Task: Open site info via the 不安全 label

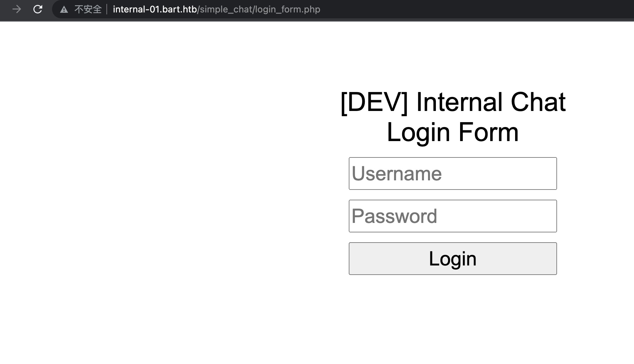Action: (x=88, y=9)
